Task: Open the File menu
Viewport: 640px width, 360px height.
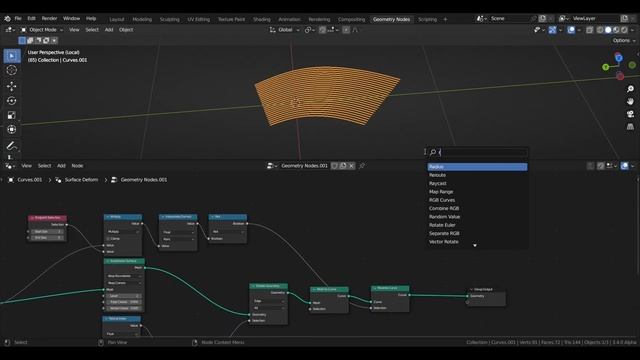Action: coord(18,19)
